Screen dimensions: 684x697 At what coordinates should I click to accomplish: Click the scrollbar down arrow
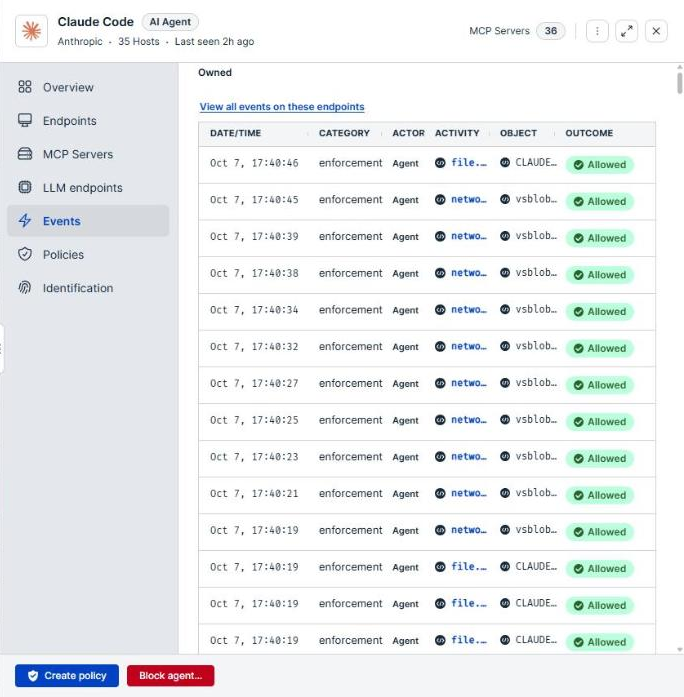680,649
